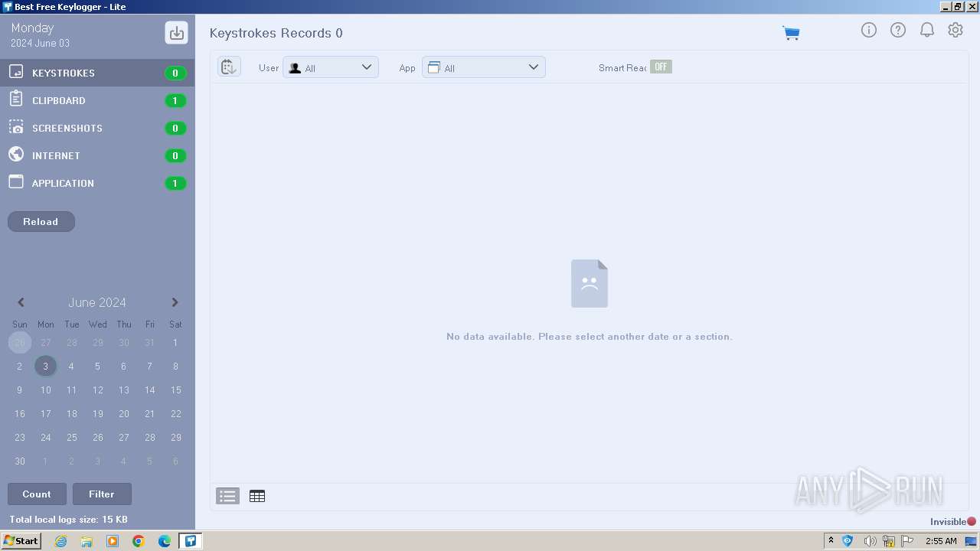Show hidden tray icons arrow
Screen dimensions: 980x551
831,541
